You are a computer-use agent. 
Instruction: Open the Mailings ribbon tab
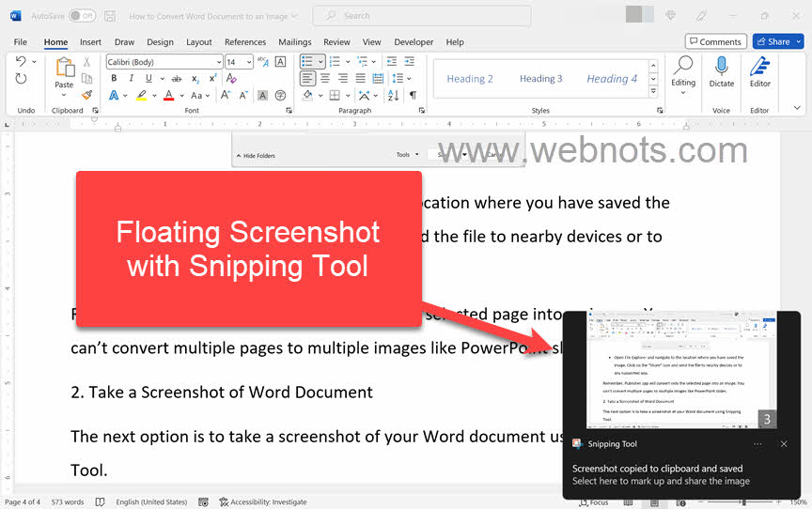tap(295, 42)
